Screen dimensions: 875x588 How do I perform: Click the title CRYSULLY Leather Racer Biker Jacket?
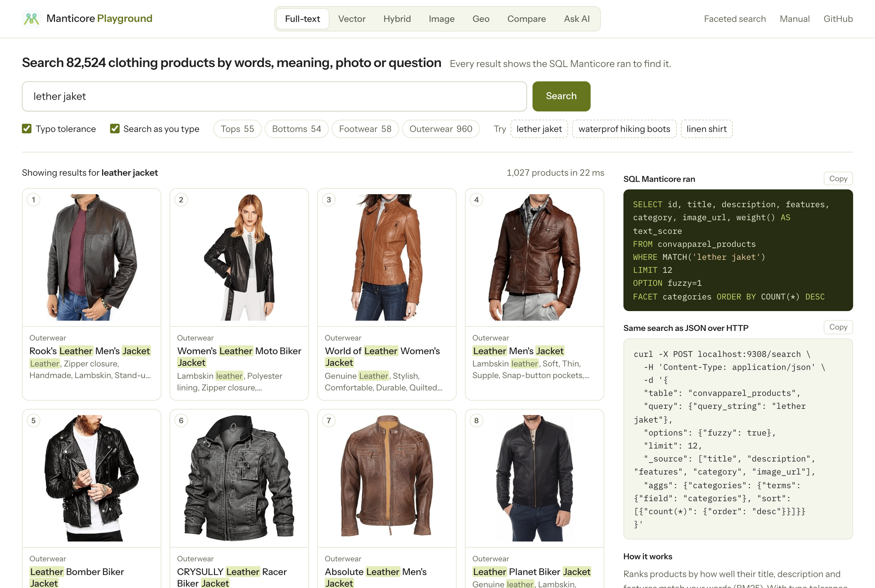(232, 577)
